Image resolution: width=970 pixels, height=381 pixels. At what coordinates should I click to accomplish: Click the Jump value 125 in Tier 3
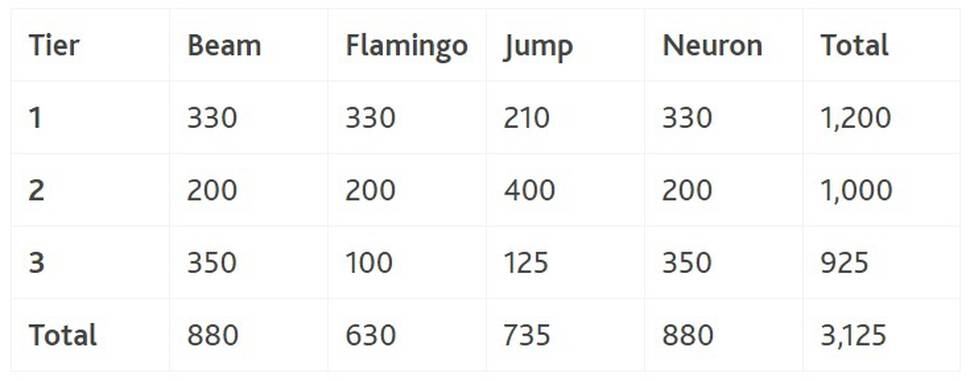526,262
